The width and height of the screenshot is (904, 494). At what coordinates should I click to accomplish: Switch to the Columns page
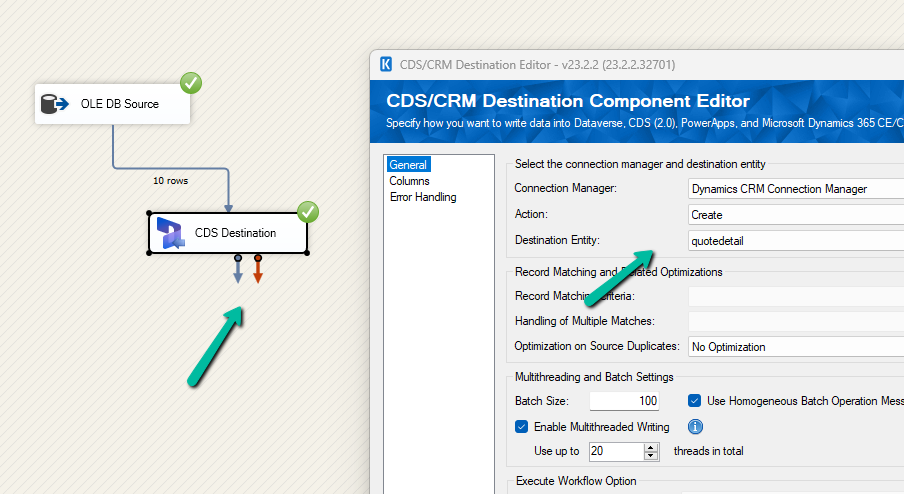click(x=410, y=181)
